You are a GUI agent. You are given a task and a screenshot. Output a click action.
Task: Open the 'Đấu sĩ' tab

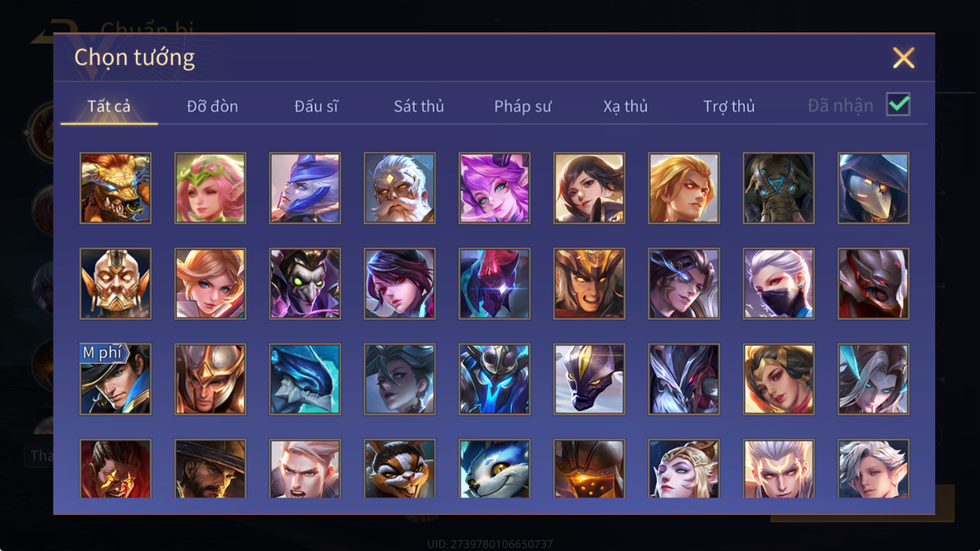click(316, 107)
